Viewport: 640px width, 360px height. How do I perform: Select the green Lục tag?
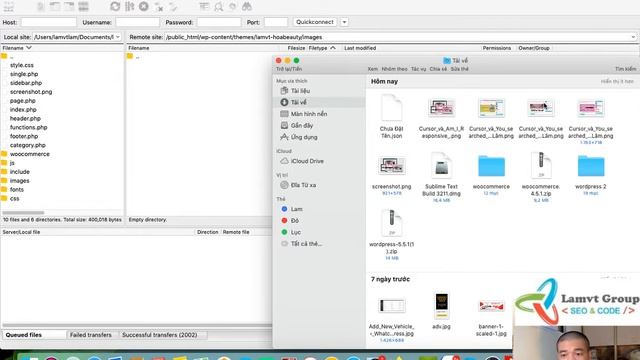(291, 232)
